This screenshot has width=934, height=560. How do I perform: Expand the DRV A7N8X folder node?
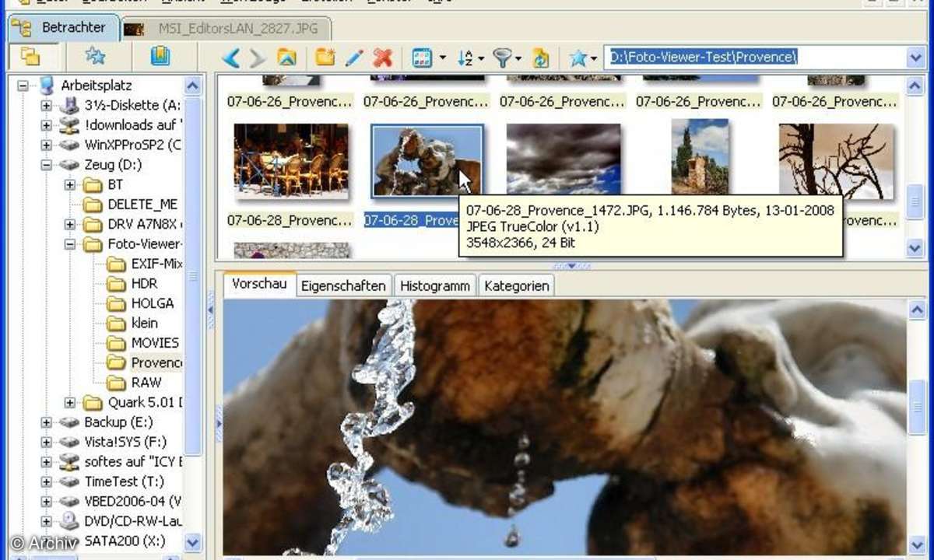click(x=70, y=224)
